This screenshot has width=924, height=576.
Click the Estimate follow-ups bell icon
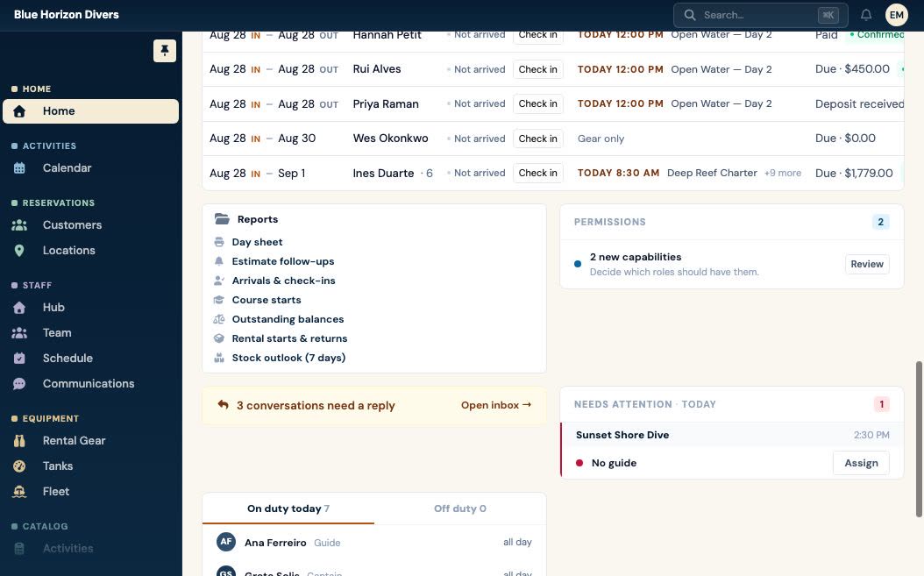pyautogui.click(x=219, y=261)
